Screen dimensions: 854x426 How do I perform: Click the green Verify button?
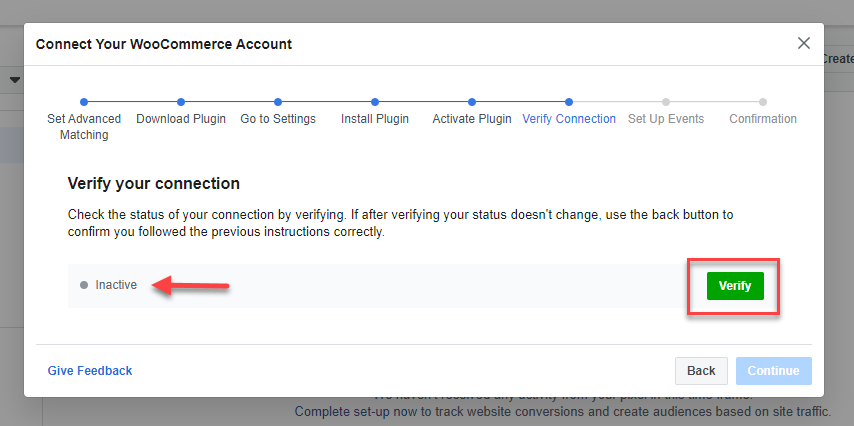(x=735, y=286)
